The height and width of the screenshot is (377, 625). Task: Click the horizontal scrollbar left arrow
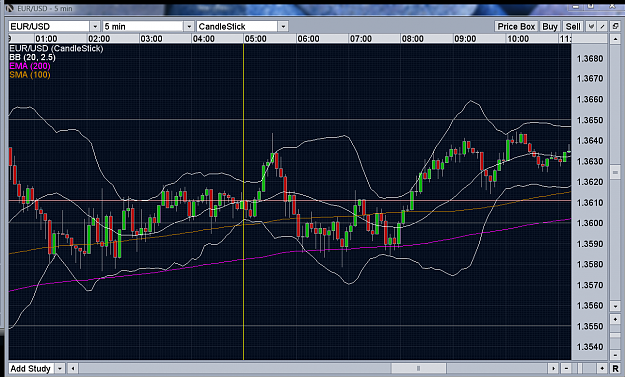coord(72,368)
